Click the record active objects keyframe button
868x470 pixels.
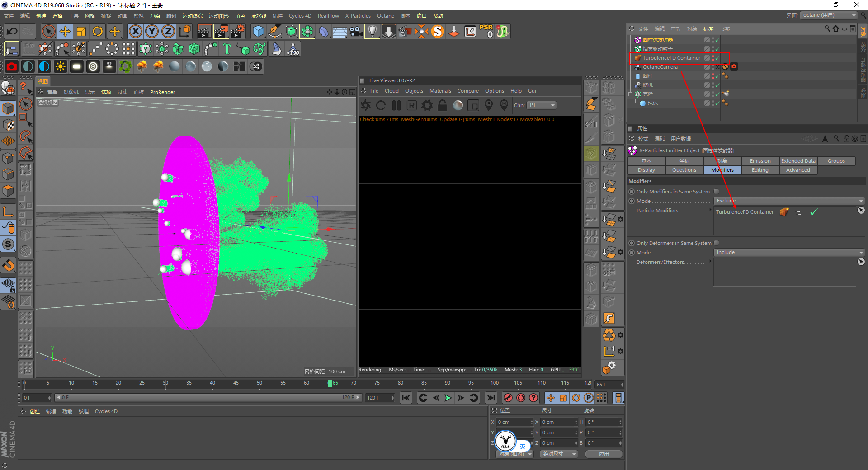point(508,398)
